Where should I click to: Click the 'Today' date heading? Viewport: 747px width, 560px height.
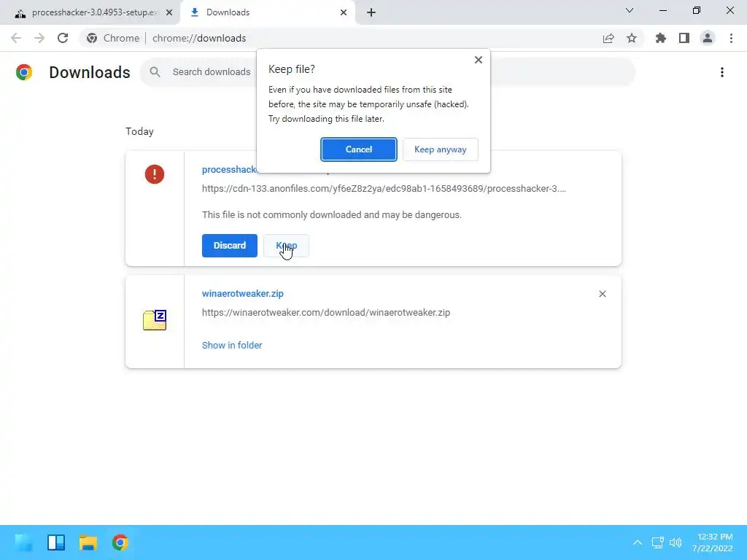(139, 131)
